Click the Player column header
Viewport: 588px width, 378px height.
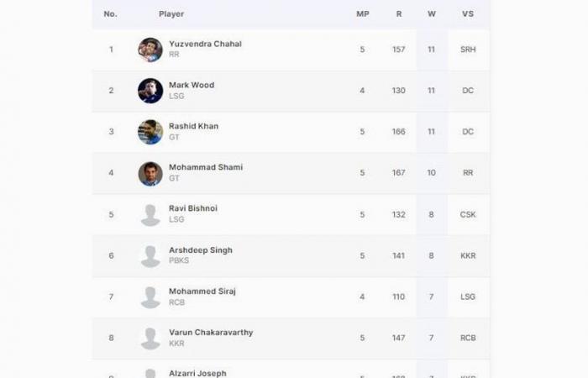tap(171, 14)
